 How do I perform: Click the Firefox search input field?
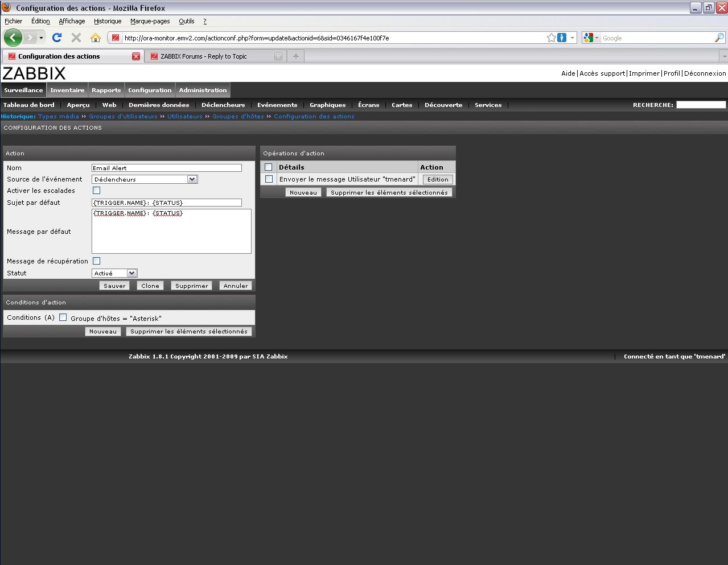pyautogui.click(x=657, y=38)
